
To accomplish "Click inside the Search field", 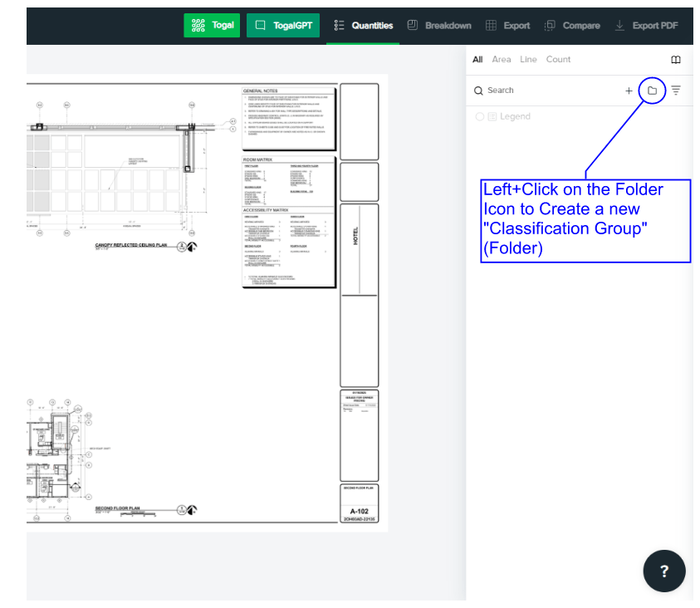I will 531,90.
